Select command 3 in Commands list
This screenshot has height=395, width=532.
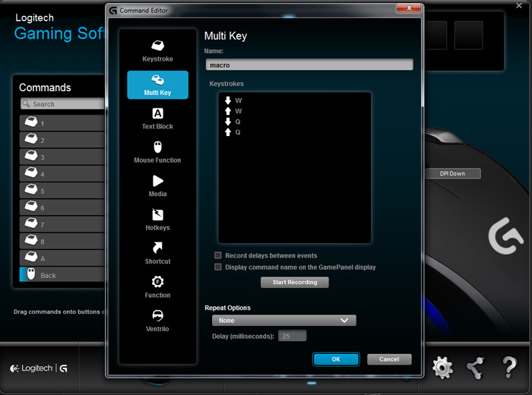(x=62, y=156)
